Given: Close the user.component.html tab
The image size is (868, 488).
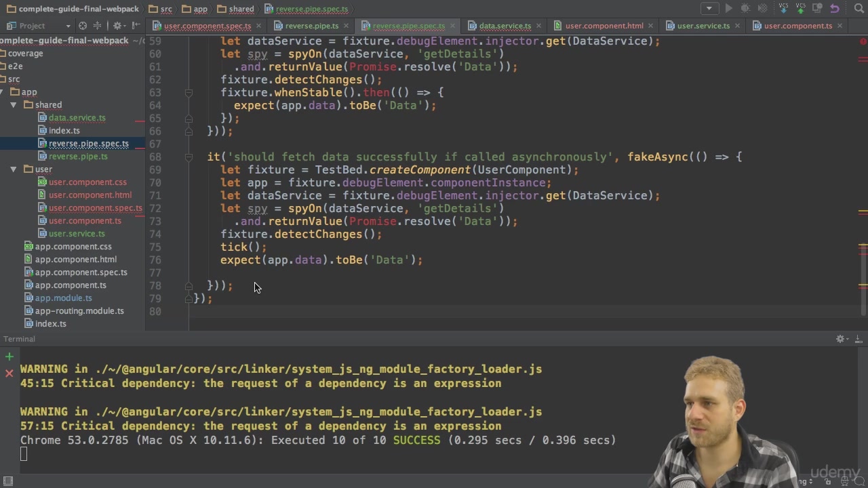Looking at the screenshot, I should click(650, 26).
